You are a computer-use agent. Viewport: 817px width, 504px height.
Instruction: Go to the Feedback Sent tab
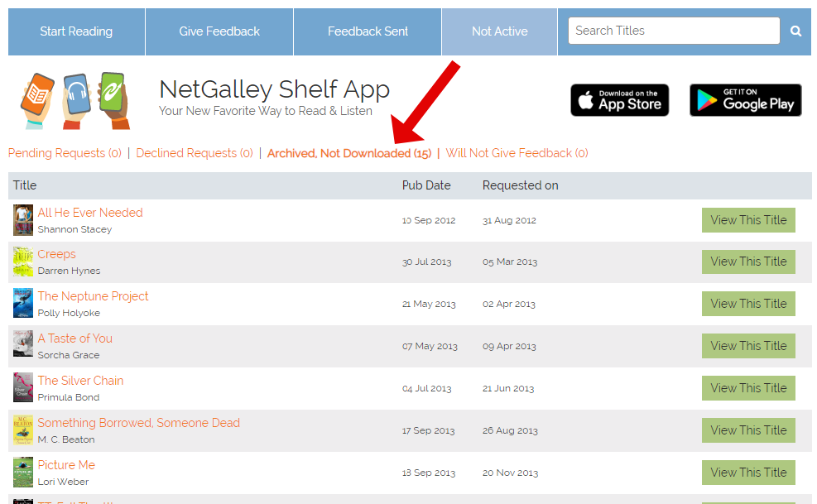[368, 31]
